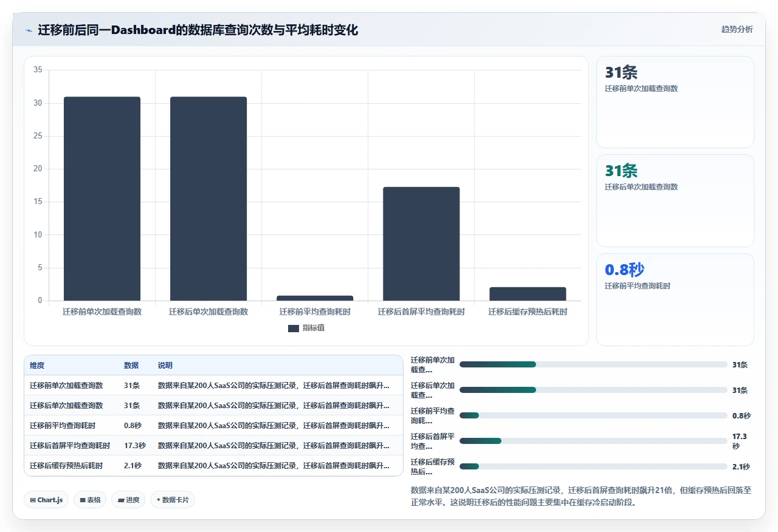
Task: Select the 迁移后缓存预热后耗时 table row cell
Action: point(66,466)
